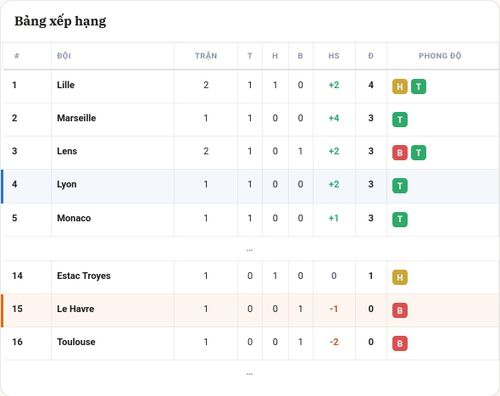Click Lens's red B loss badge
Viewport: 500px width, 396px height.
coord(400,153)
